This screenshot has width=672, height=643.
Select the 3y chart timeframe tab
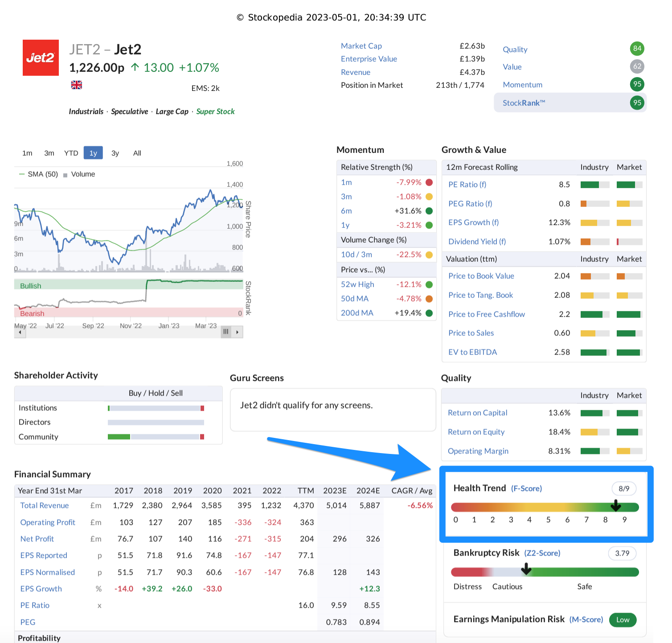(x=115, y=153)
